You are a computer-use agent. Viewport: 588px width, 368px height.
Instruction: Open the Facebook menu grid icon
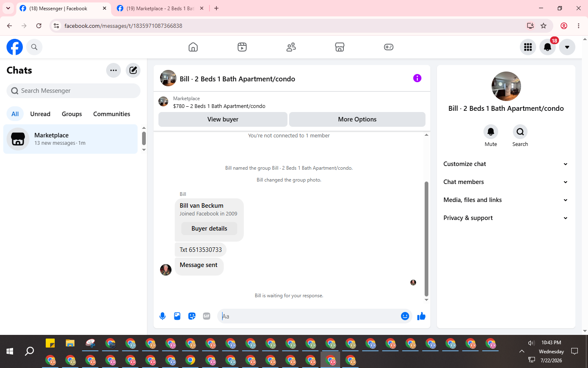[x=528, y=47]
